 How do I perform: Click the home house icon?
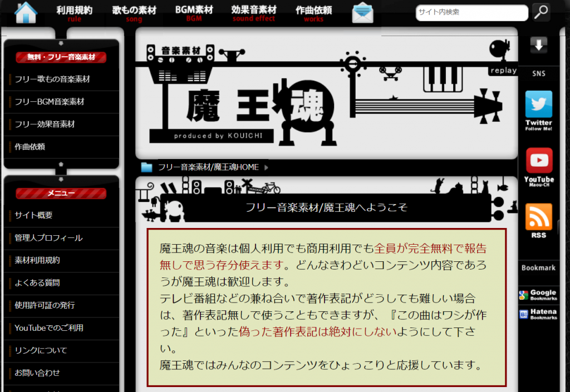point(26,12)
